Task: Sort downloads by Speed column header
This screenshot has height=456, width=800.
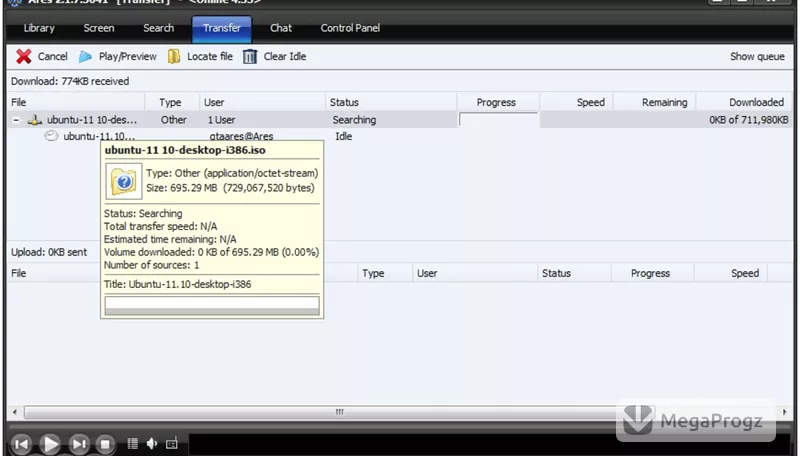Action: [x=577, y=102]
